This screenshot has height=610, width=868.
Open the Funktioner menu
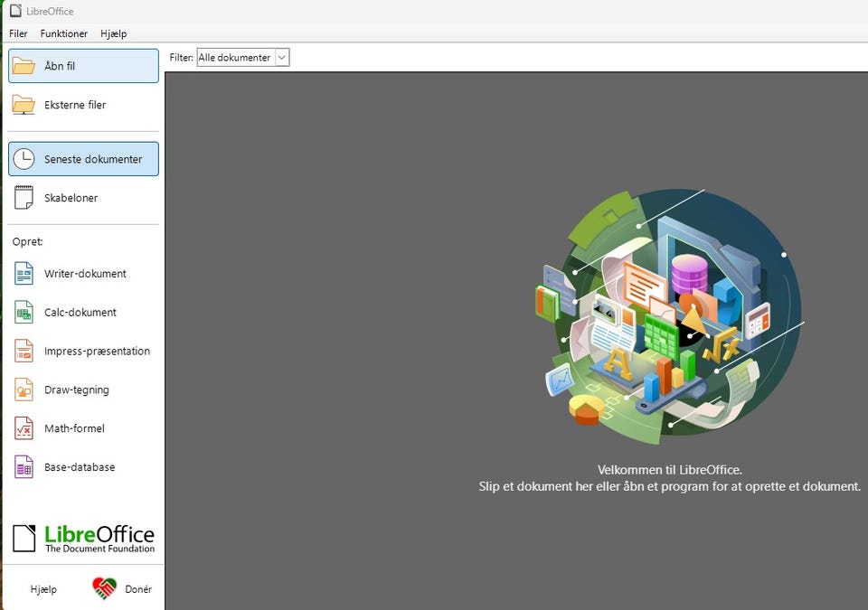(x=64, y=33)
